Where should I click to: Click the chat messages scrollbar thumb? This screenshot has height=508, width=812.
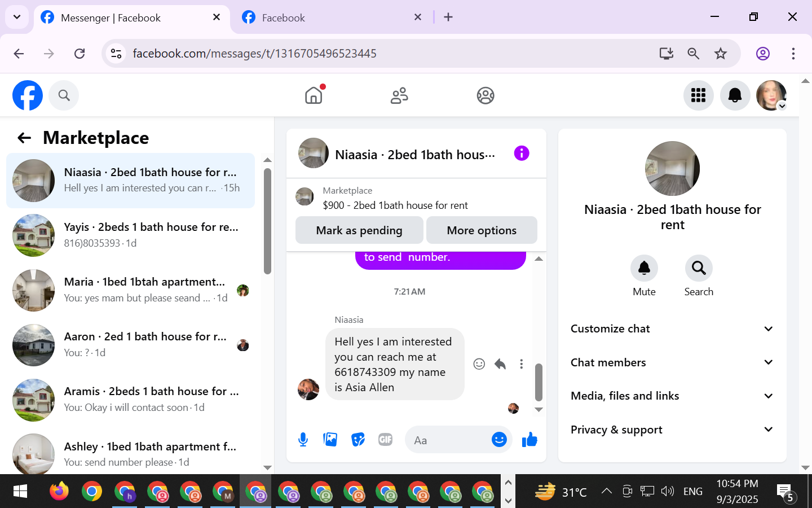click(x=539, y=382)
